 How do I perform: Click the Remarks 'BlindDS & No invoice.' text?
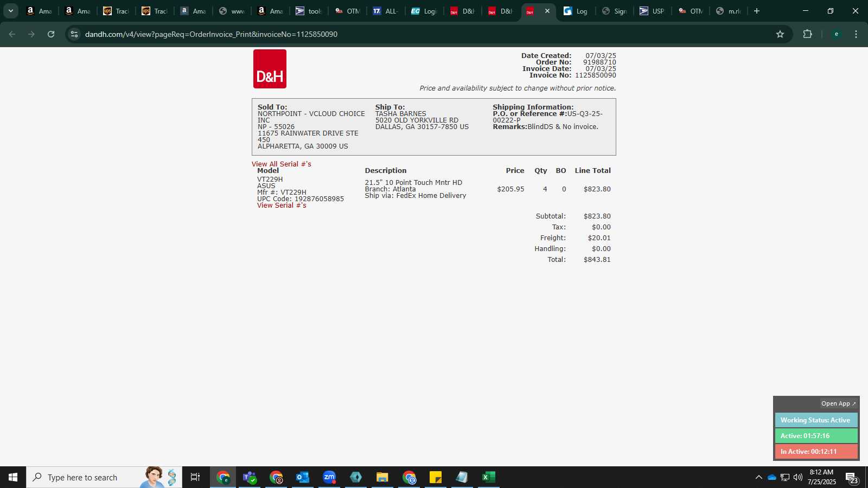(563, 127)
